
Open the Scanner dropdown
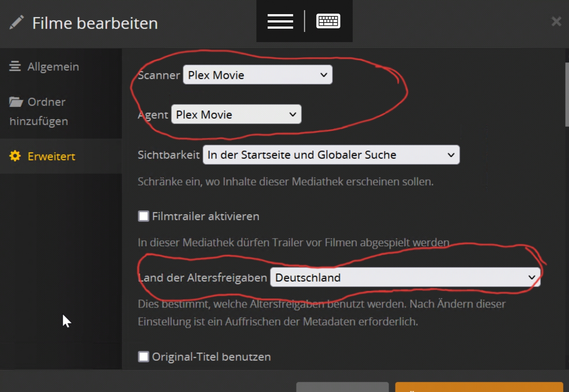click(x=258, y=75)
